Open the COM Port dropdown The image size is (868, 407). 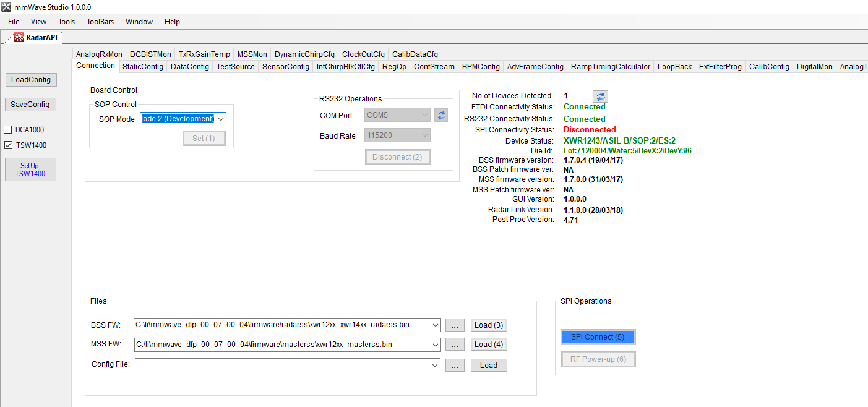pyautogui.click(x=424, y=115)
